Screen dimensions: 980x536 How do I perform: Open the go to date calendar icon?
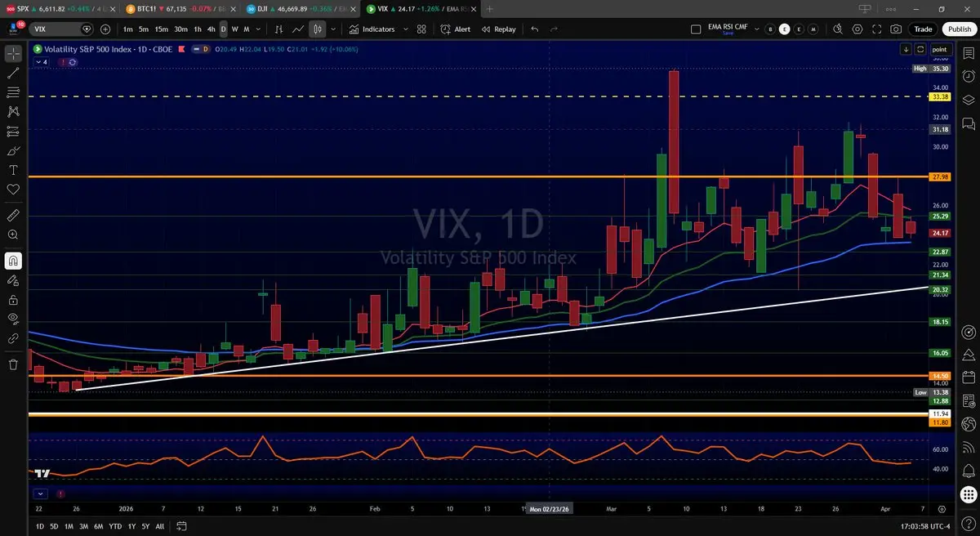[x=182, y=526]
